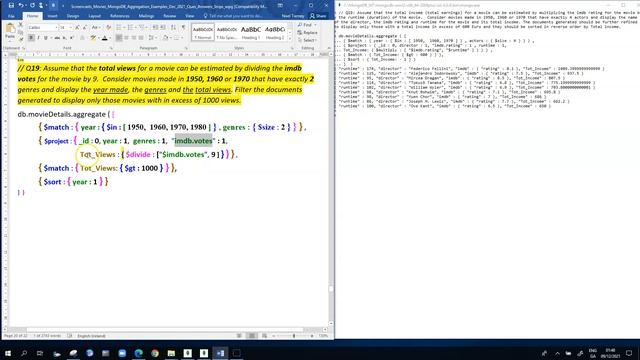The height and width of the screenshot is (360, 640).
Task: Click yellow text highlight color button
Action: [93, 38]
